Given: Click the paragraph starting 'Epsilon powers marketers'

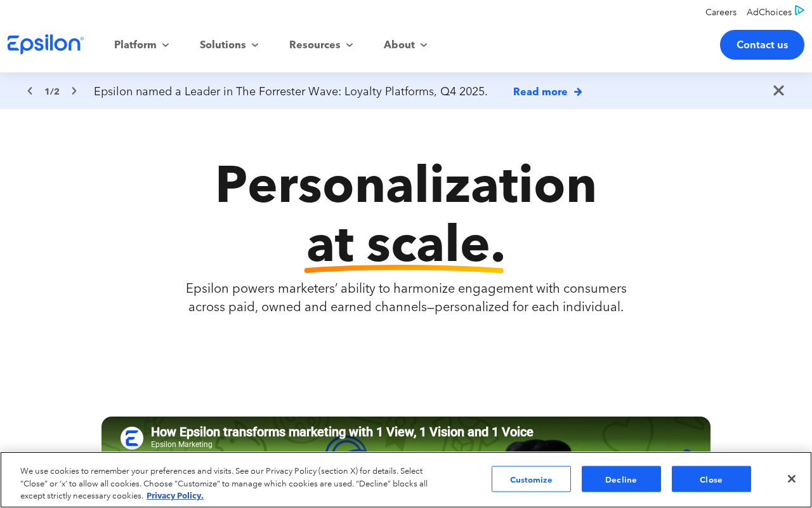Looking at the screenshot, I should (x=406, y=297).
